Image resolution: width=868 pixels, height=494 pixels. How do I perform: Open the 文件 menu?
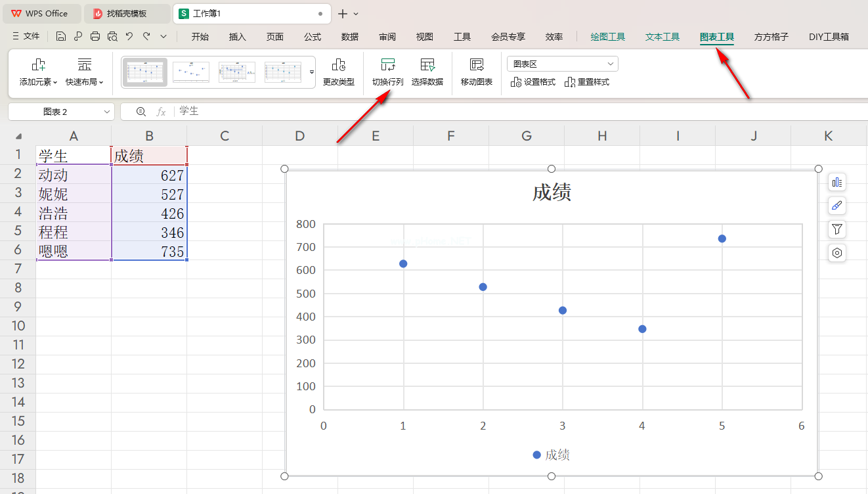[x=26, y=37]
